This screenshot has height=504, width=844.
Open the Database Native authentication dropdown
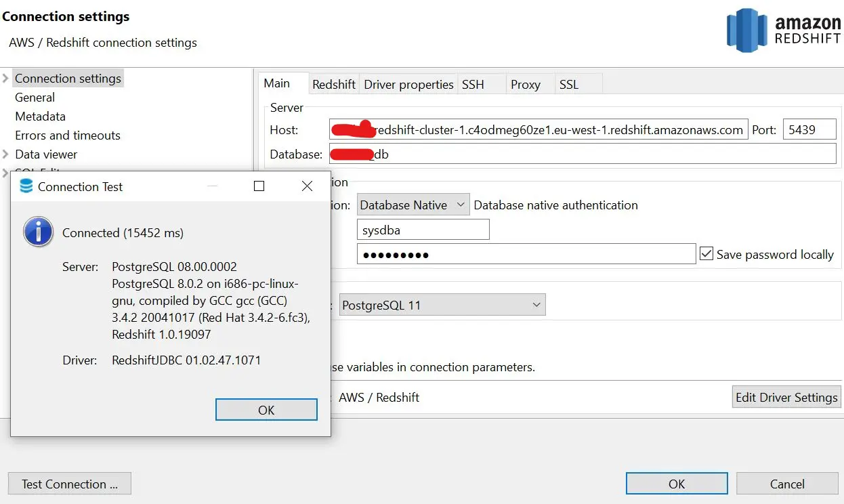point(413,205)
